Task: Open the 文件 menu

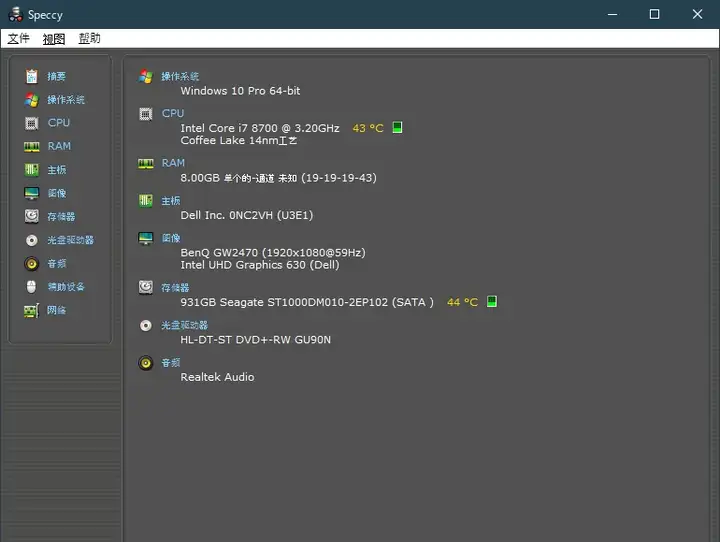Action: (18, 39)
